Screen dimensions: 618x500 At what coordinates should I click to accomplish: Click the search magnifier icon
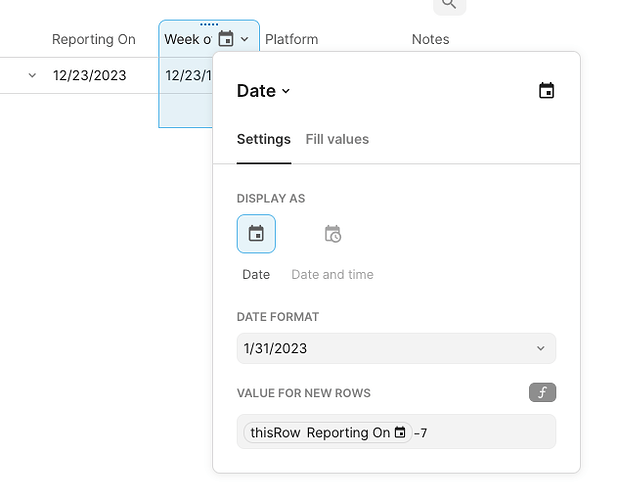pos(449,5)
